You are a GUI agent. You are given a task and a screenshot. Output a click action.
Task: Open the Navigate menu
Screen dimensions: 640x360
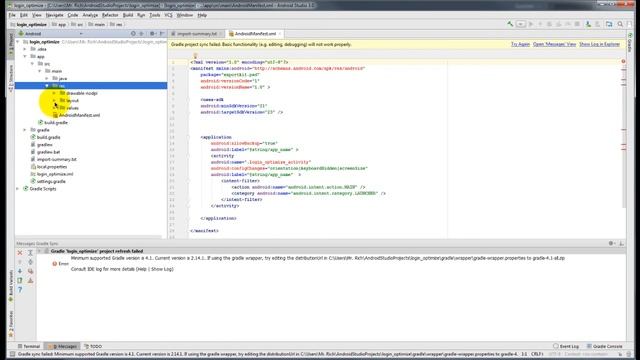click(x=54, y=15)
